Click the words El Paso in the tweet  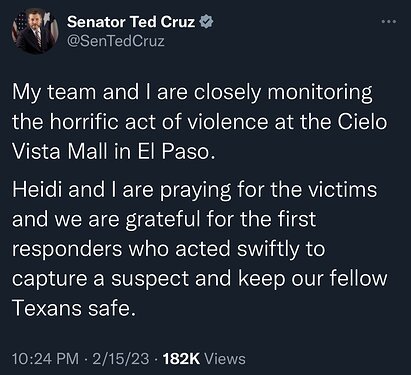175,152
